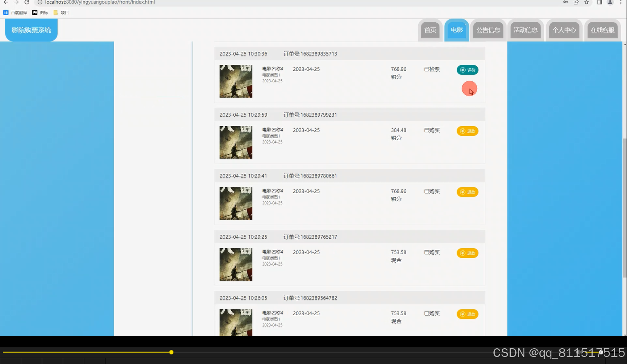This screenshot has width=627, height=364.
Task: Select order number 订单号:1682389835713
Action: pos(310,54)
